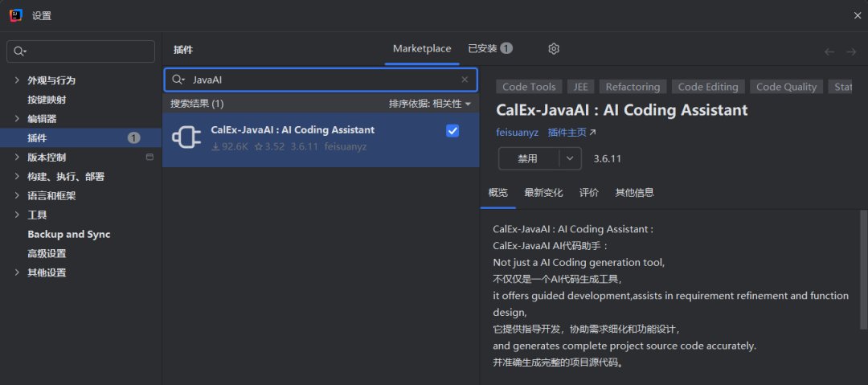Open the 评价 tab
This screenshot has height=385, width=868.
589,193
